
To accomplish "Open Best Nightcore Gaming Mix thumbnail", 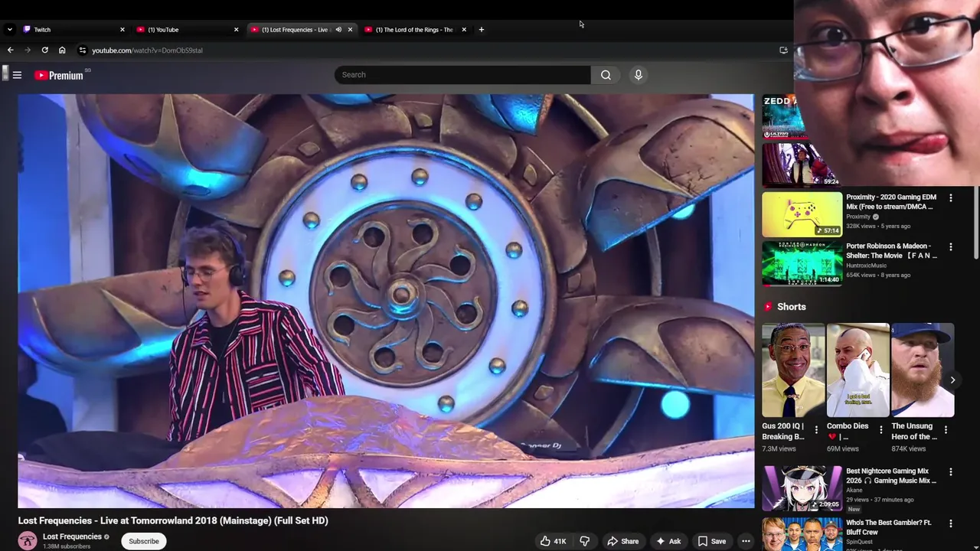I will tap(802, 488).
